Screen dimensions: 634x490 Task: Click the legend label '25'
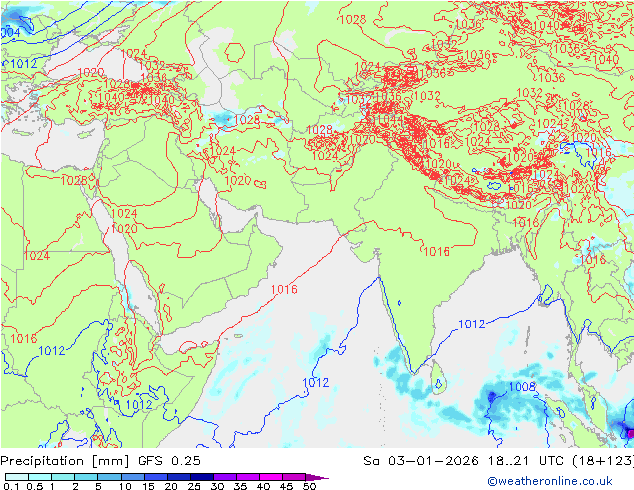[x=194, y=486]
